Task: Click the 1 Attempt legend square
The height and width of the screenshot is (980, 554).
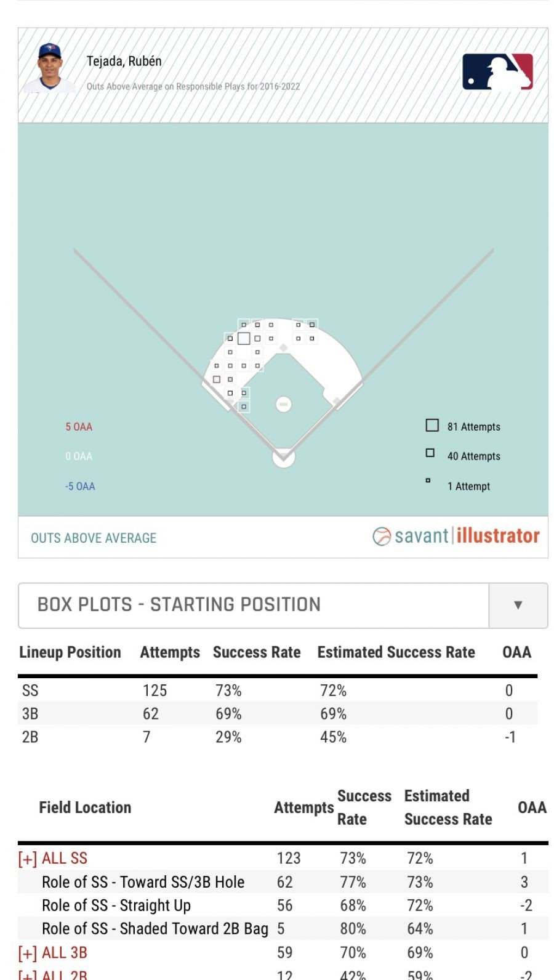Action: 428,480
